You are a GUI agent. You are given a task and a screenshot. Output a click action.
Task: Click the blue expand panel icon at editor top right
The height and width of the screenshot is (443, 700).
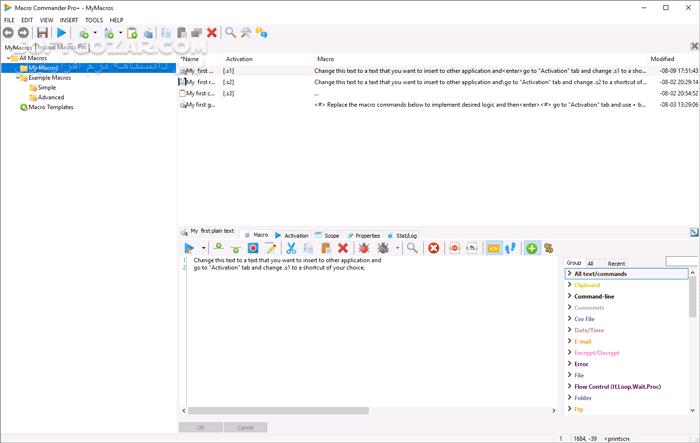click(x=694, y=232)
